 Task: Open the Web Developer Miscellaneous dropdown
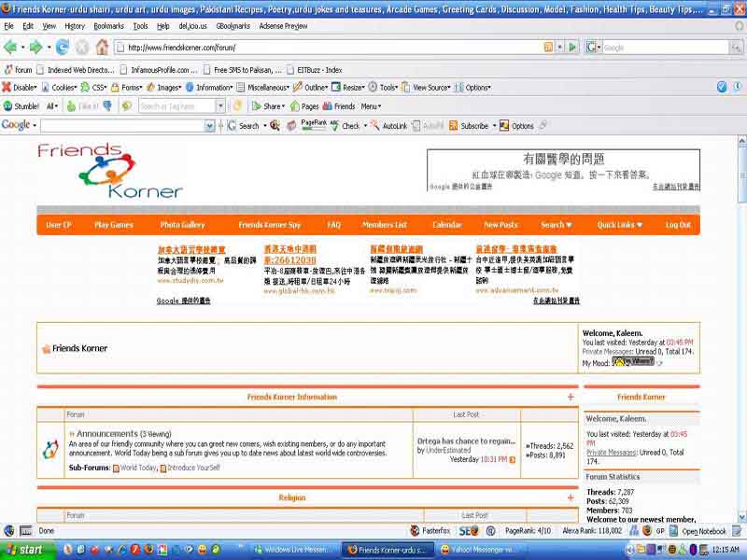pos(263,87)
